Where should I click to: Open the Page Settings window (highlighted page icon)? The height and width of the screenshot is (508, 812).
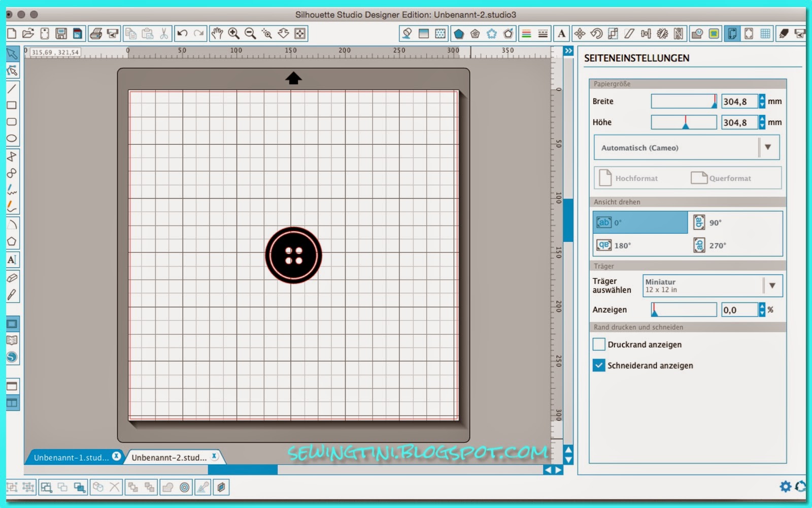732,34
